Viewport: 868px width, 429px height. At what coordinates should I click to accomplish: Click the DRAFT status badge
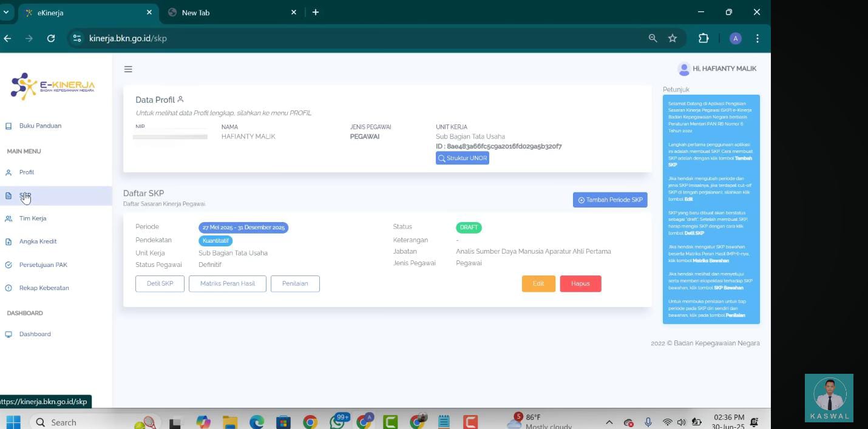click(x=469, y=228)
